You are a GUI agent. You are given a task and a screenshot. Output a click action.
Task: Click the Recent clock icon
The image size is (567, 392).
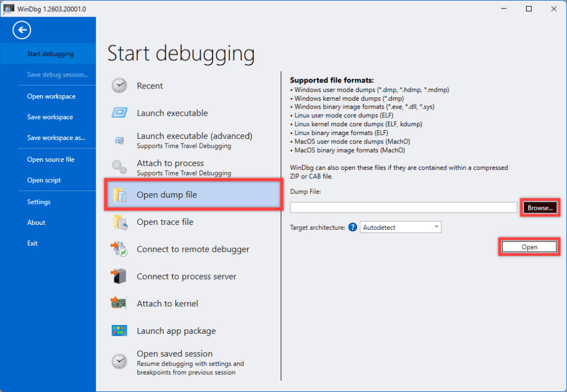pyautogui.click(x=120, y=86)
